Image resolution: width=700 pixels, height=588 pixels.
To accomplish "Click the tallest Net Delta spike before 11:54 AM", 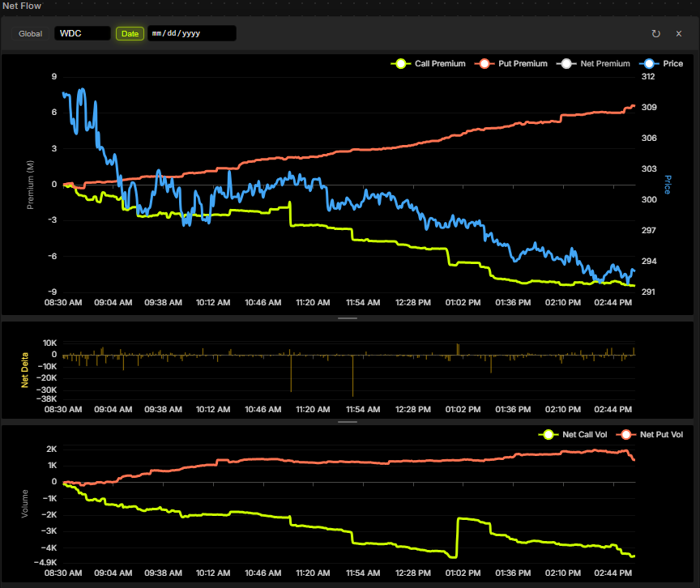I will coord(352,375).
